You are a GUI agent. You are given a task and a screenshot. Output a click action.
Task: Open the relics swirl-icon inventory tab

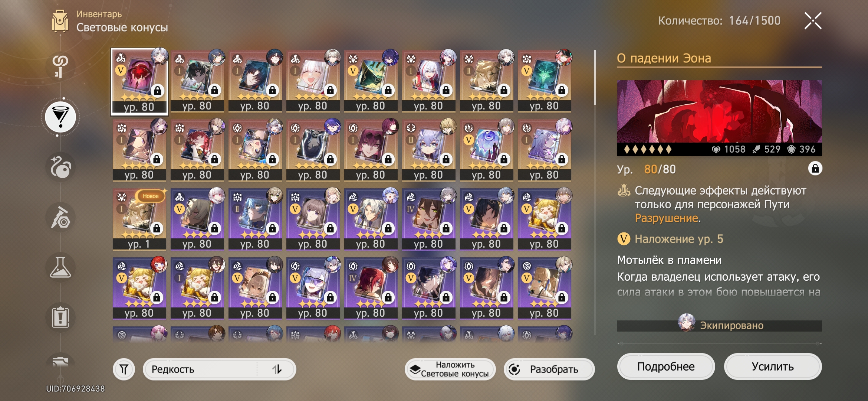pos(60,167)
